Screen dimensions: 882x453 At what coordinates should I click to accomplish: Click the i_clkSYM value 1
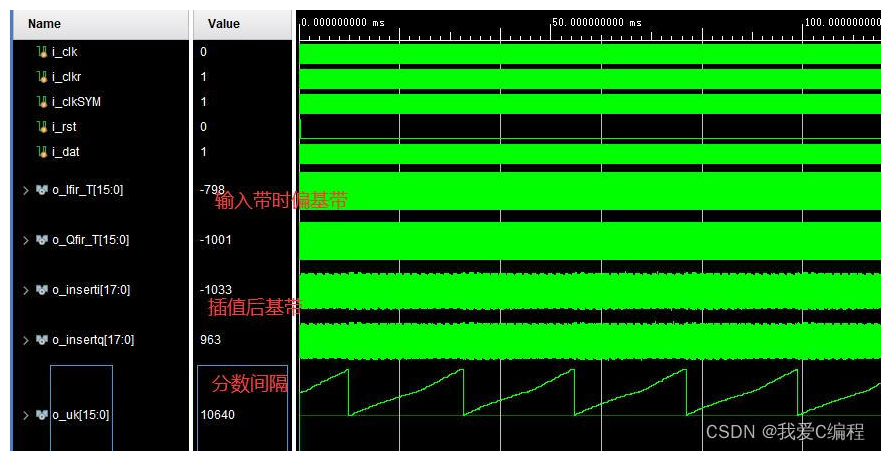(x=204, y=102)
